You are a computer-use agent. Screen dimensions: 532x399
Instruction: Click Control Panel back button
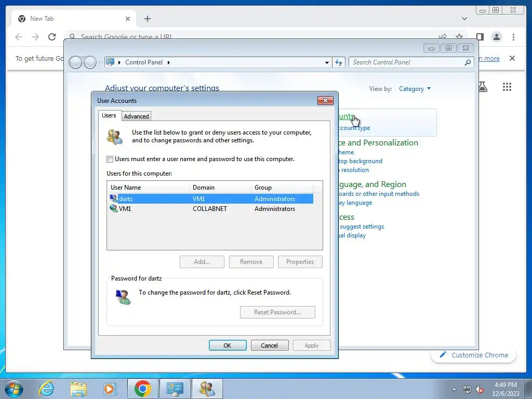point(75,62)
